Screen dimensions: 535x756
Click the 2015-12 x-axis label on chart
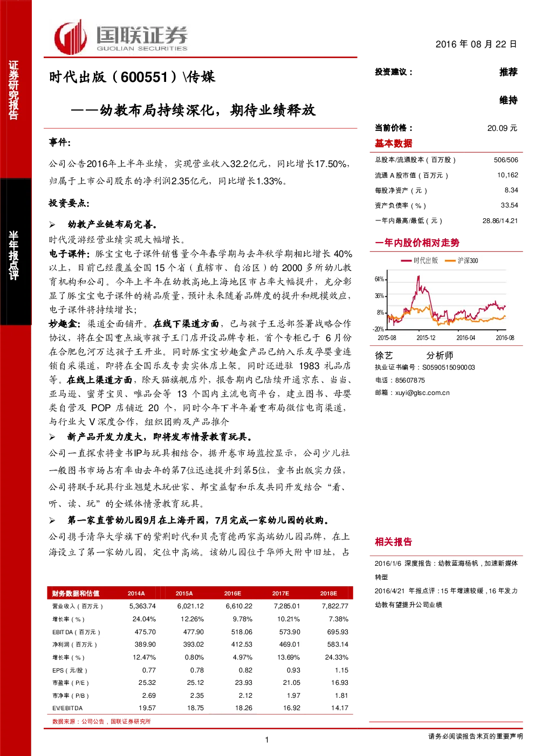tap(426, 338)
